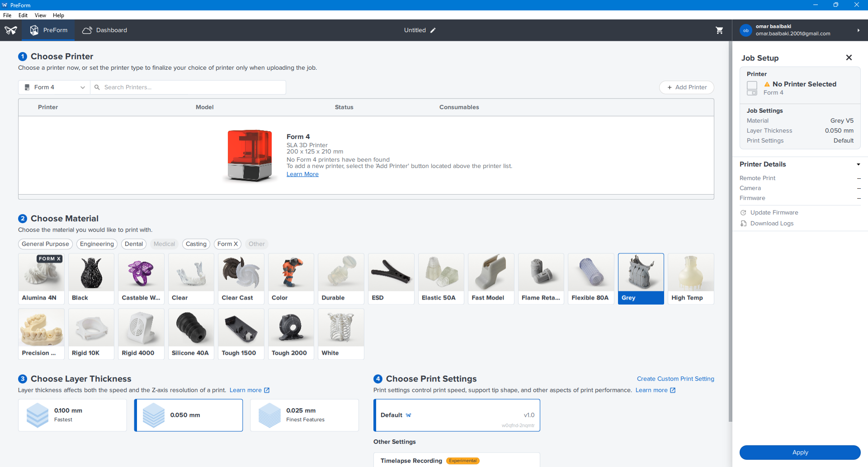868x467 pixels.
Task: Select the Tough 1500 material
Action: click(241, 334)
